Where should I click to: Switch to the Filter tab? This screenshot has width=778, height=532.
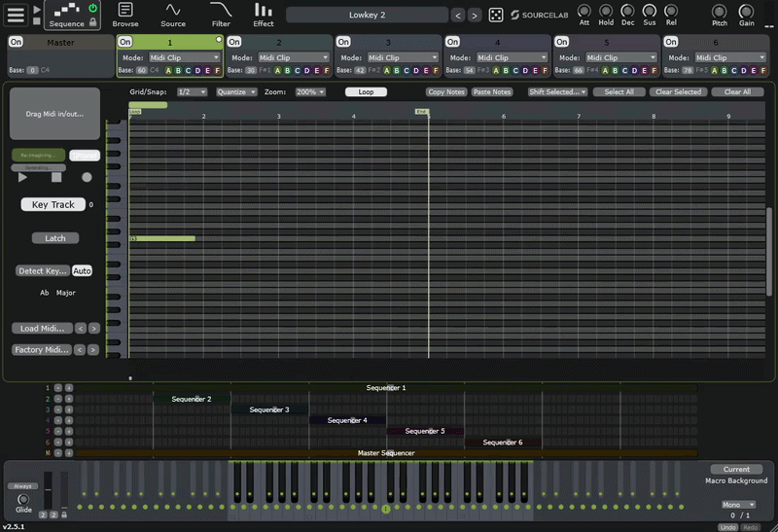[221, 15]
